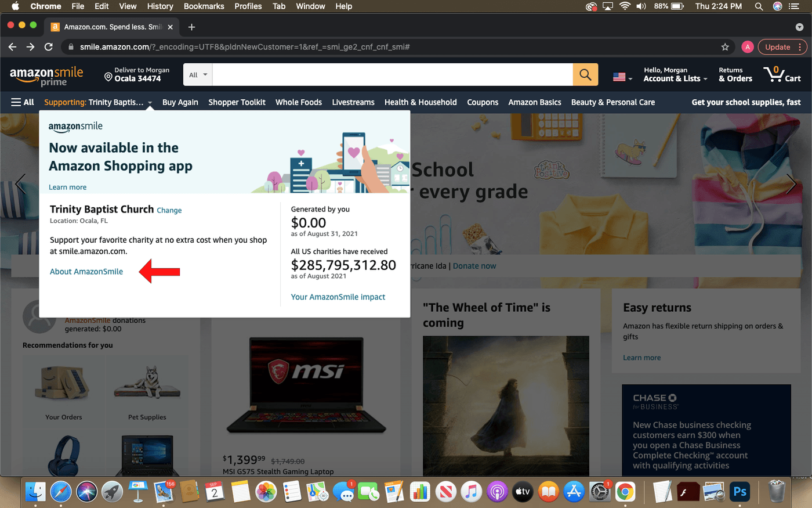Go back with the browser back arrow
This screenshot has width=812, height=508.
12,47
